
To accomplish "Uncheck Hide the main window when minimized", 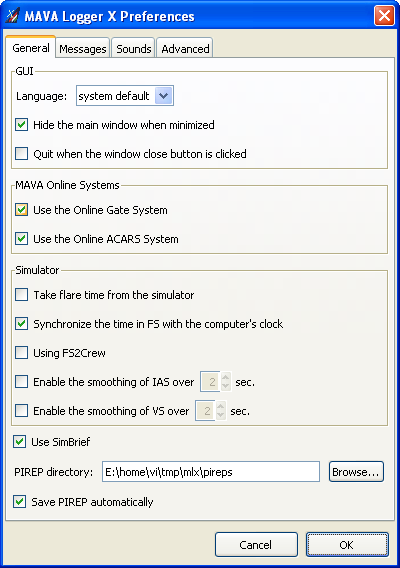I will pyautogui.click(x=21, y=125).
